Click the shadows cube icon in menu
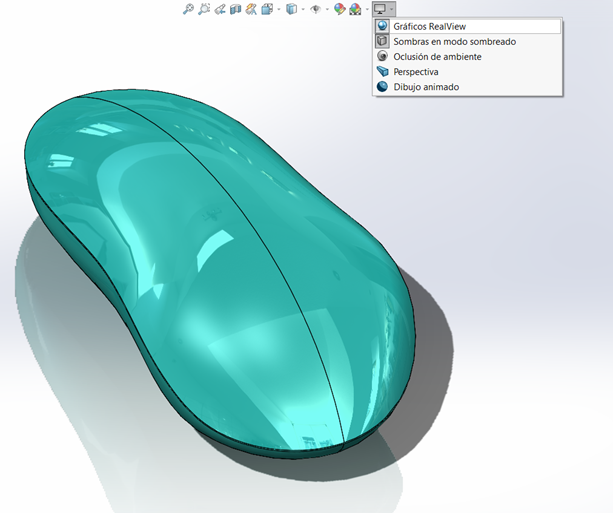 (382, 41)
